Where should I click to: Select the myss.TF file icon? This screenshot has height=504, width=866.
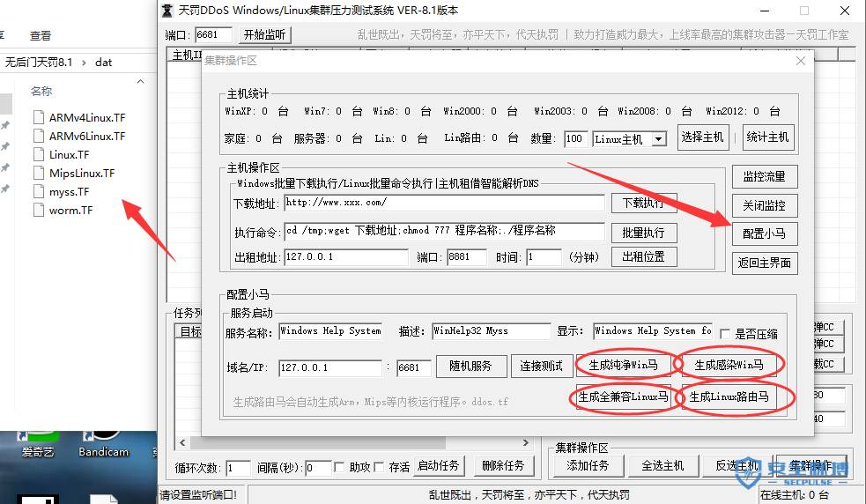[x=39, y=192]
